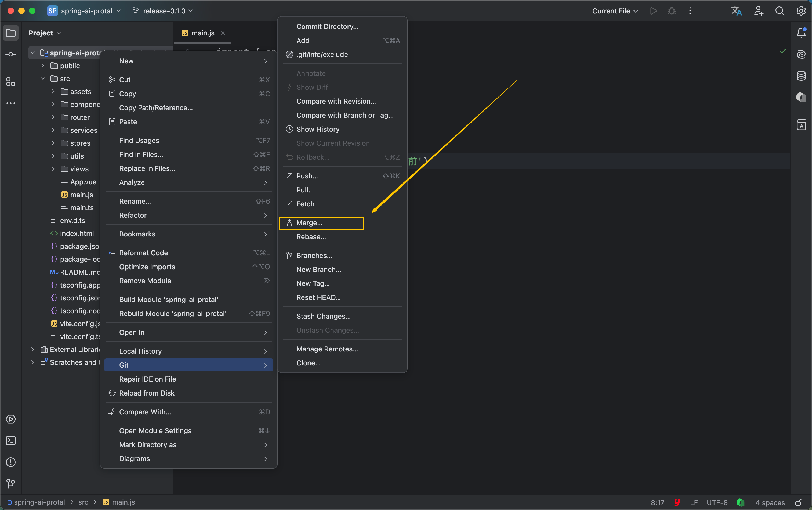
Task: Open Search Everywhere magnifier icon
Action: [780, 11]
